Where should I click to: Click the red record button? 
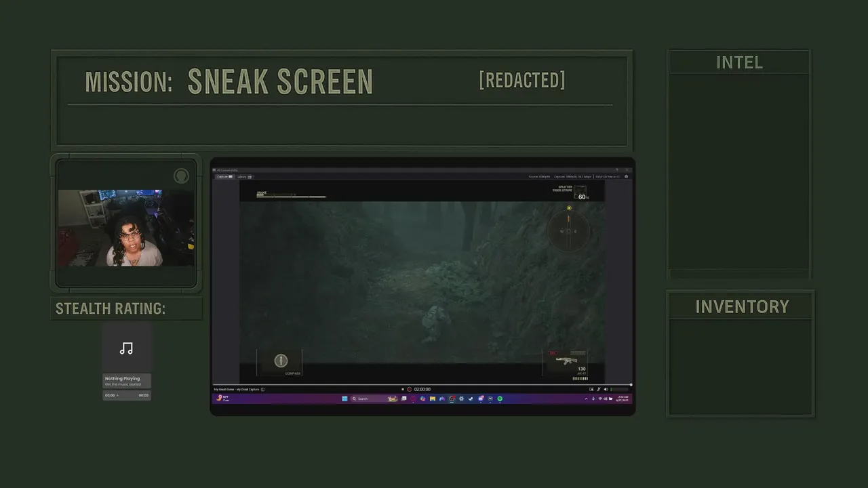409,389
